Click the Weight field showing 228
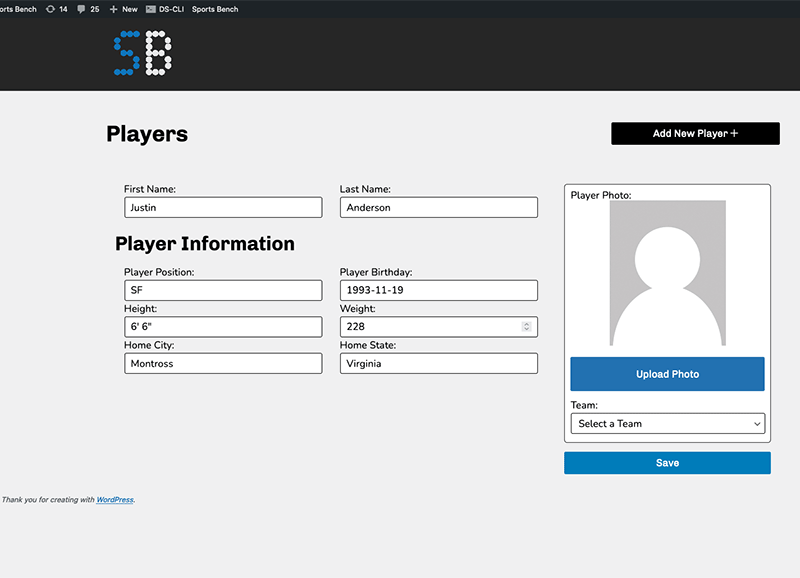The height and width of the screenshot is (578, 800). point(439,326)
